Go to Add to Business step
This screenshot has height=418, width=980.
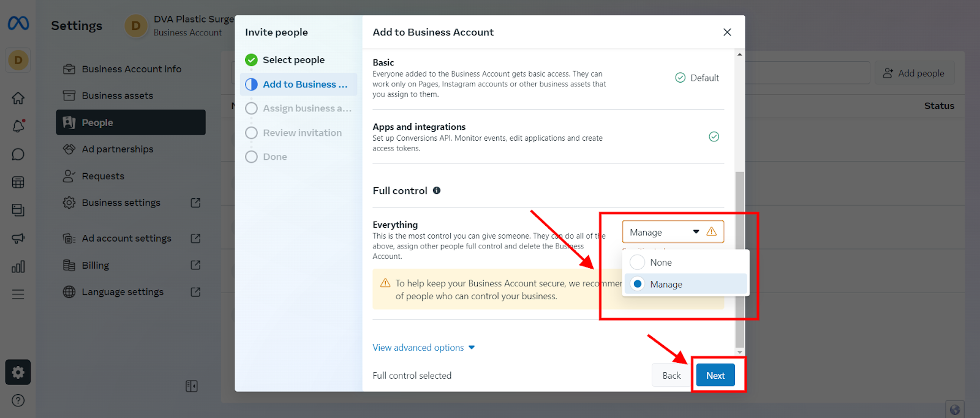point(299,84)
